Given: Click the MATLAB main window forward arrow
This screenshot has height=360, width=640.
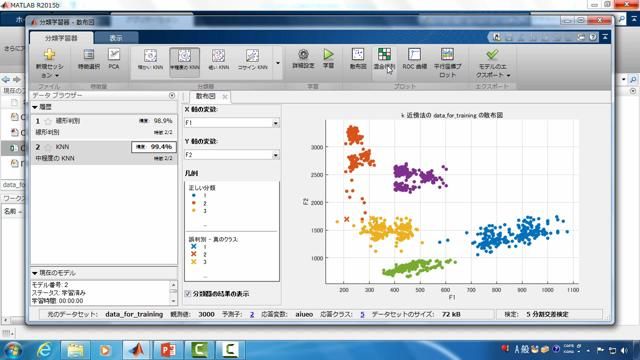Looking at the screenshot, I should [x=17, y=79].
